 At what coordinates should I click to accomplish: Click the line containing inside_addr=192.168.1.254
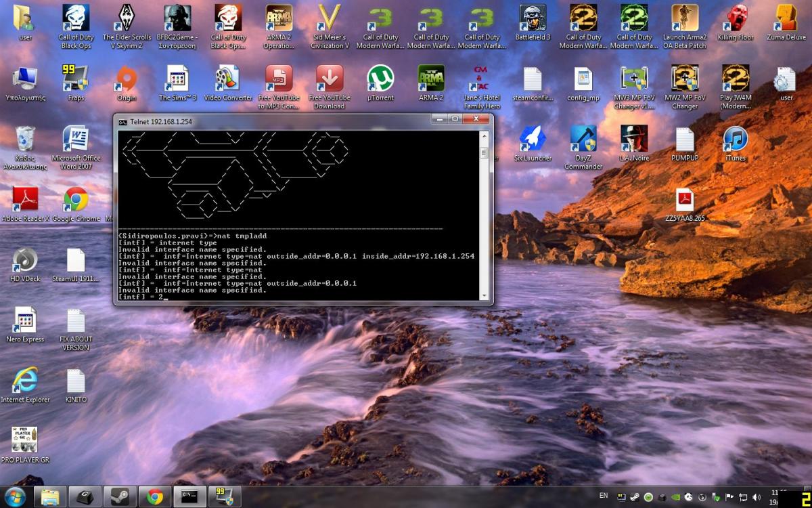296,256
